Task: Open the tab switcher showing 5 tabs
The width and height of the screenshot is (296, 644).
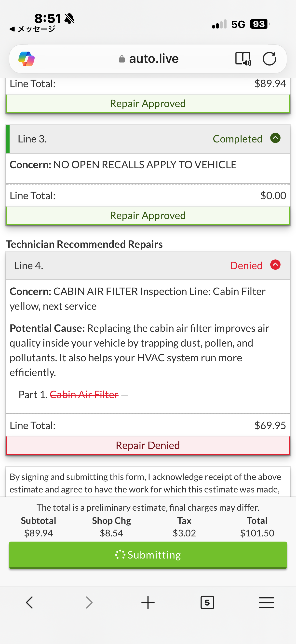Action: [x=207, y=602]
